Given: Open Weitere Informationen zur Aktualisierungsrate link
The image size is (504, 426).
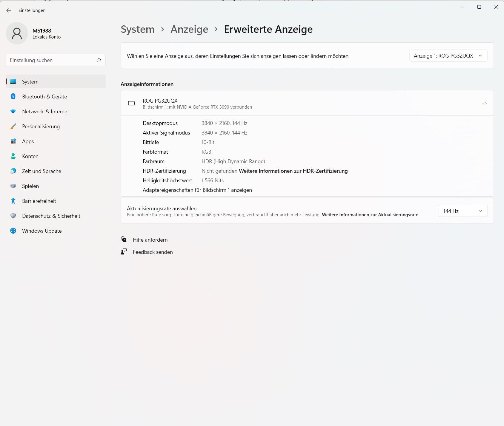Looking at the screenshot, I should coord(370,215).
